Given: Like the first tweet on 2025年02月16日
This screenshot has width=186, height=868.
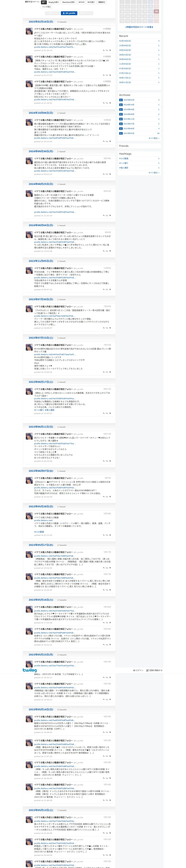Looking at the screenshot, I should point(110,50).
